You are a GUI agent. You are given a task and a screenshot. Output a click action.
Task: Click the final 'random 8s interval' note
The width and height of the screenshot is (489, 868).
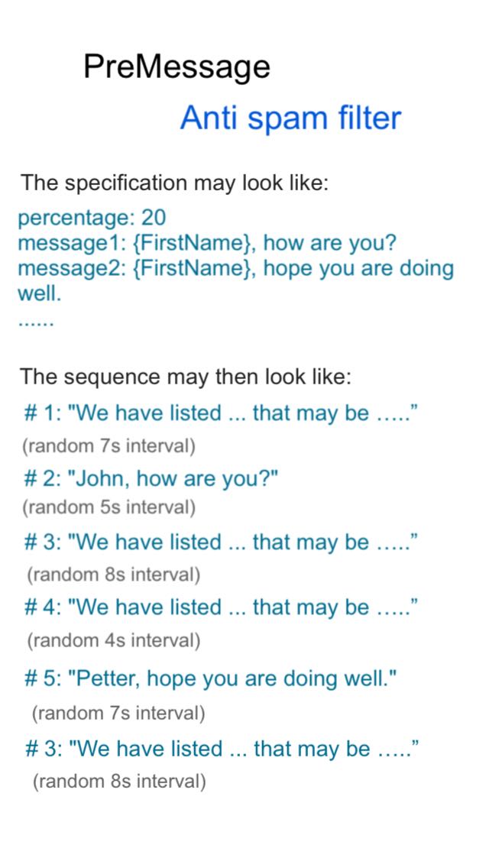119,782
